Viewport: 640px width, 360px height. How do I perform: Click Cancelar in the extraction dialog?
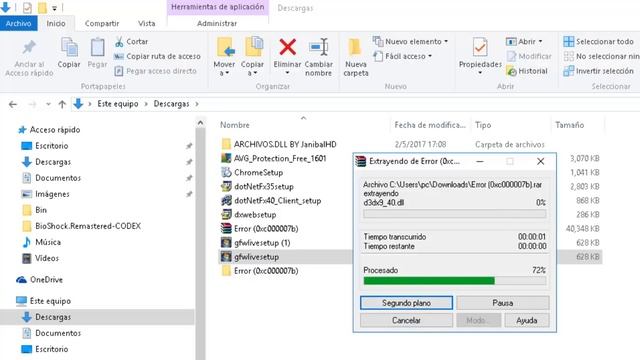406,320
